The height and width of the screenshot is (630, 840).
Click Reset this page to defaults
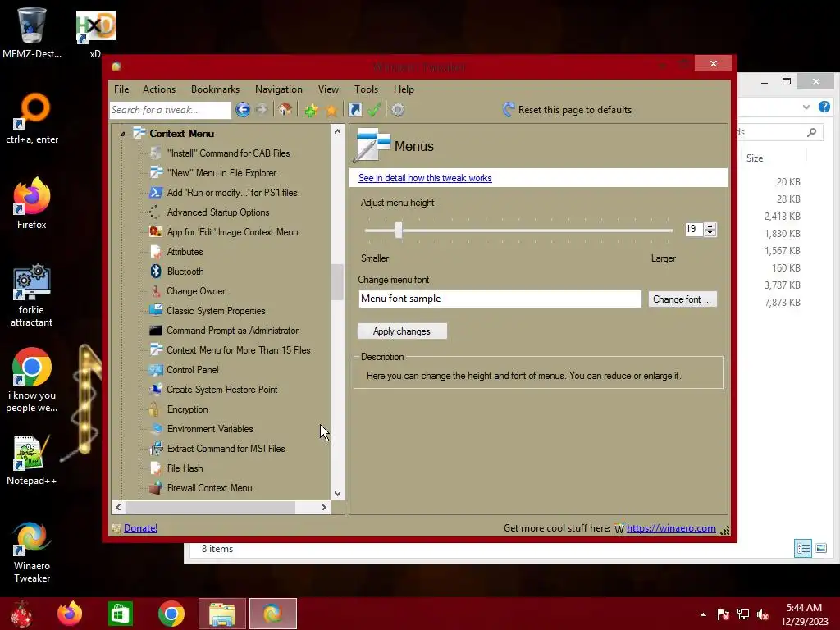[x=568, y=110]
